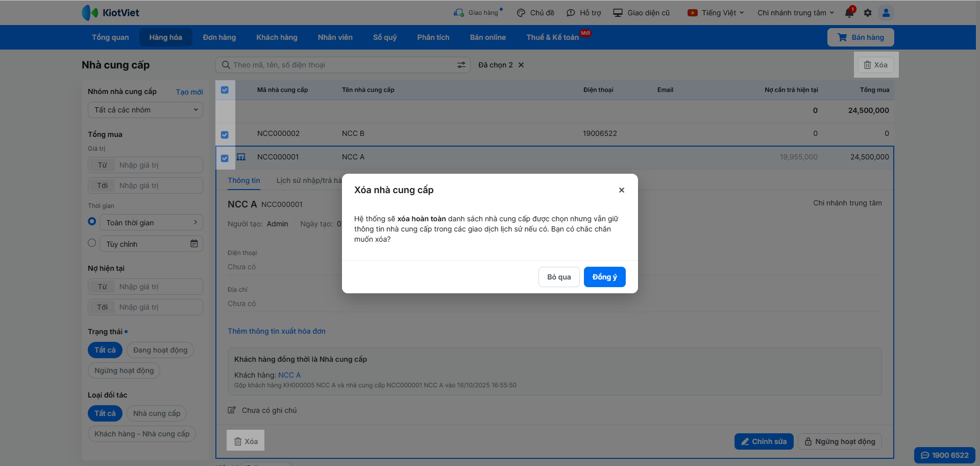Open the NCC A customer link
Screen dimensions: 980x466
click(x=289, y=375)
